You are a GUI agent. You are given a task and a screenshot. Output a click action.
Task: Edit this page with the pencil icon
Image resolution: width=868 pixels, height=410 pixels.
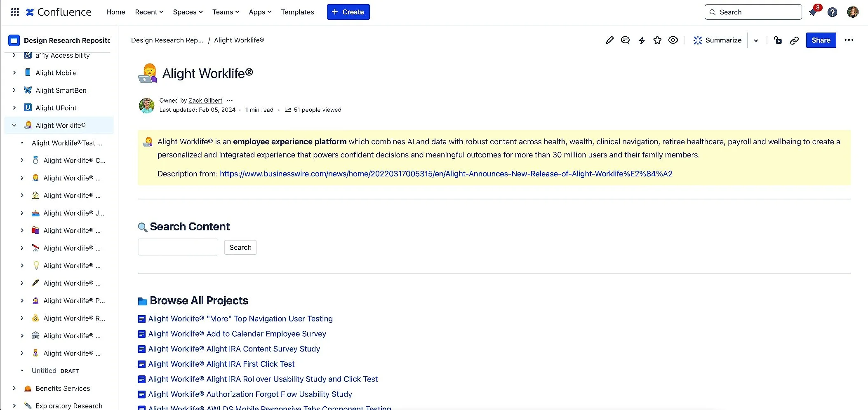[609, 40]
